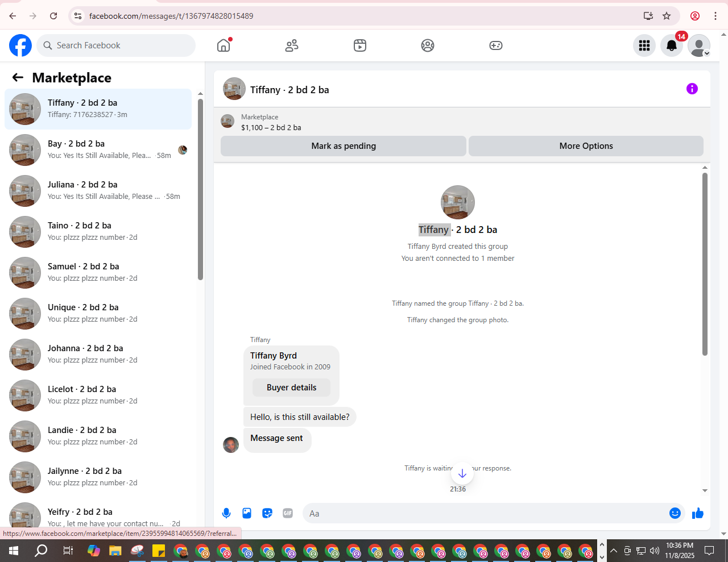This screenshot has width=728, height=562.
Task: Open Windows taskbar search
Action: coord(41,551)
